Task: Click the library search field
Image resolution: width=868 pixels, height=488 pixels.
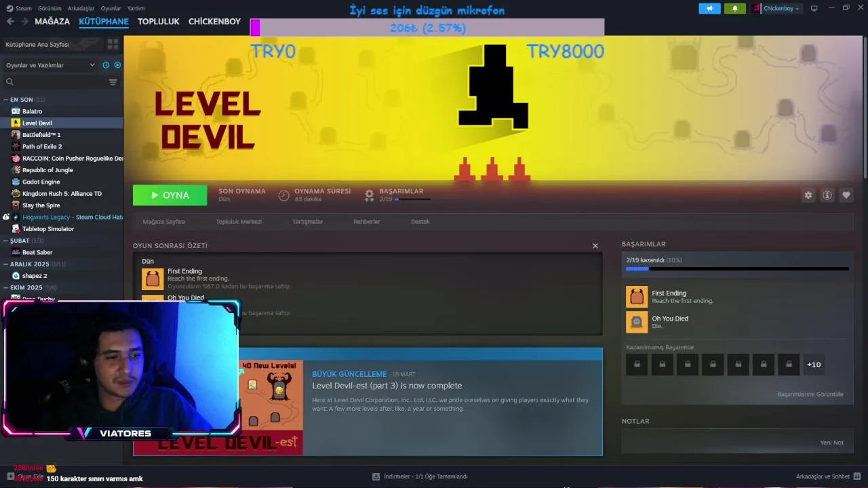Action: pos(56,82)
